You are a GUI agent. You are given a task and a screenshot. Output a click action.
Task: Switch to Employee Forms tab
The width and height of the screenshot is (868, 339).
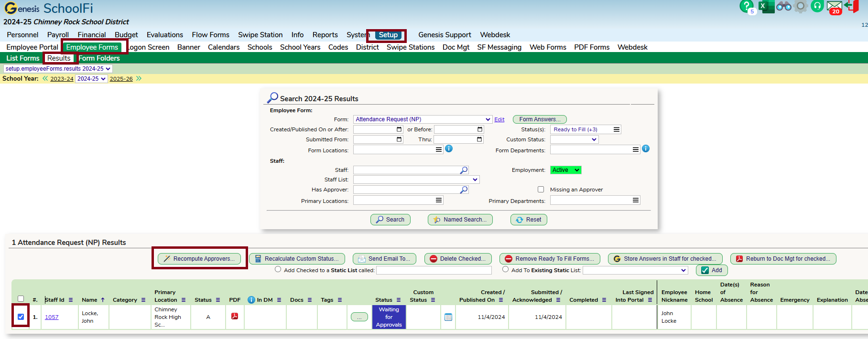pyautogui.click(x=92, y=47)
